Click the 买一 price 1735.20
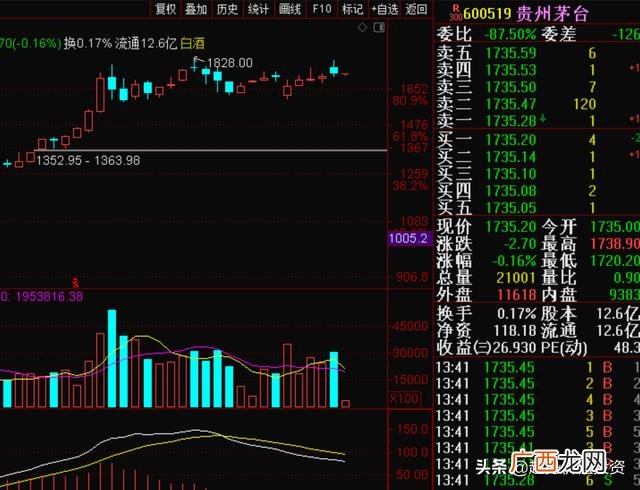 pyautogui.click(x=511, y=140)
